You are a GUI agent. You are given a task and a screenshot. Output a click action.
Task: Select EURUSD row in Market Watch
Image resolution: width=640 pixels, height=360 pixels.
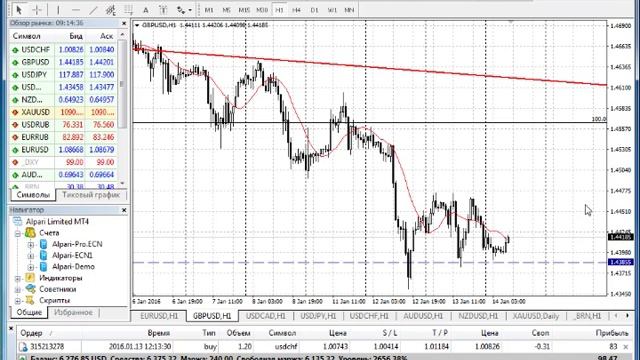click(63, 150)
